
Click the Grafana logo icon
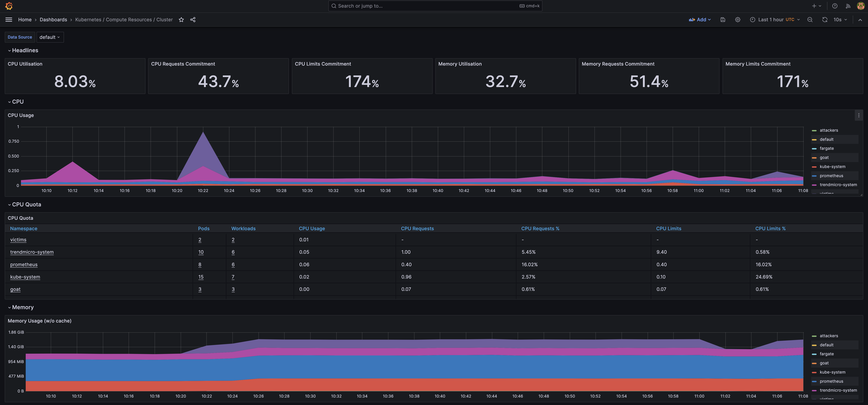tap(9, 6)
